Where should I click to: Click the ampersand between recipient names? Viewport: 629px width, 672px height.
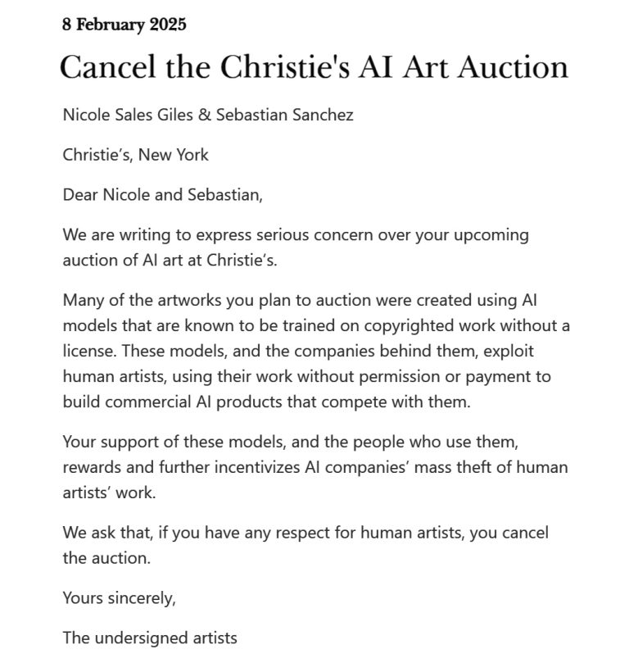[204, 115]
